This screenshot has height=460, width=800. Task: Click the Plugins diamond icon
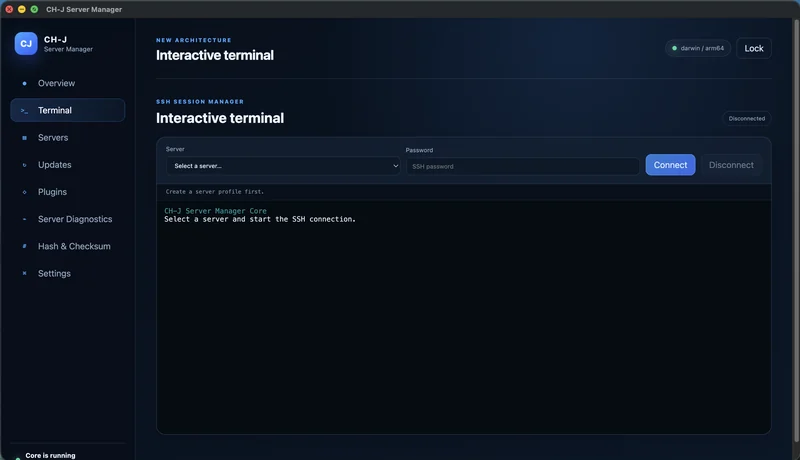point(24,192)
